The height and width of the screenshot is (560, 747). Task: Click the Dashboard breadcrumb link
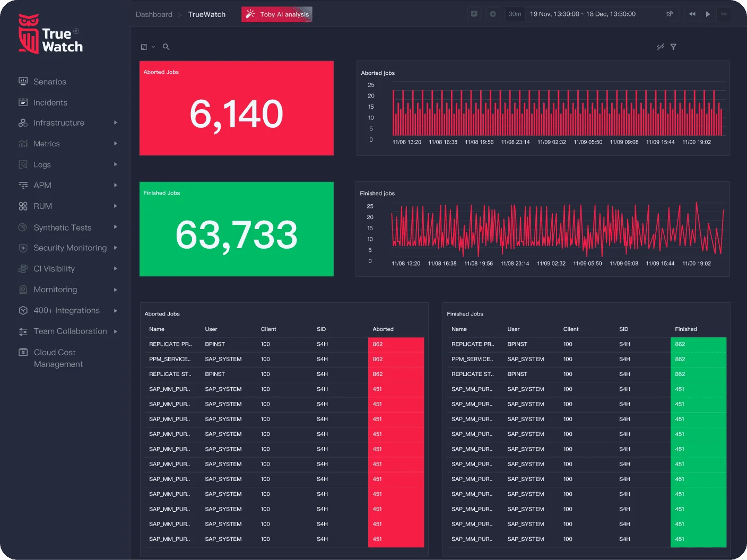153,14
